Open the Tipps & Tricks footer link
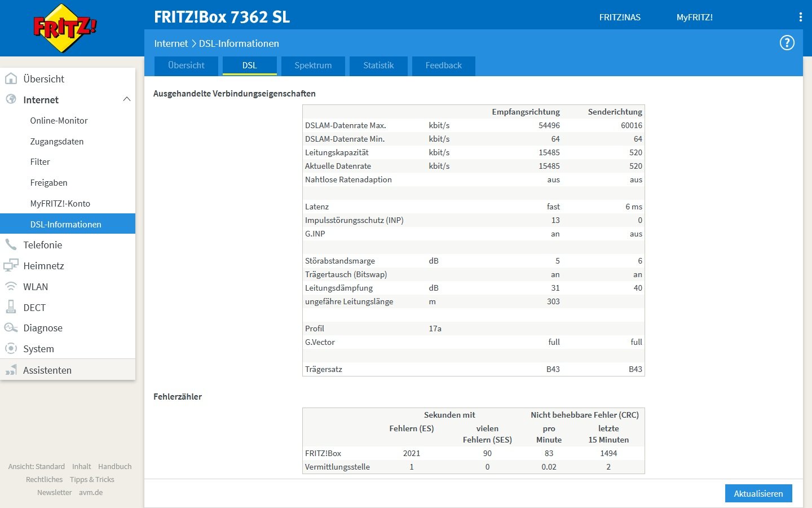This screenshot has height=508, width=812. pyautogui.click(x=92, y=480)
